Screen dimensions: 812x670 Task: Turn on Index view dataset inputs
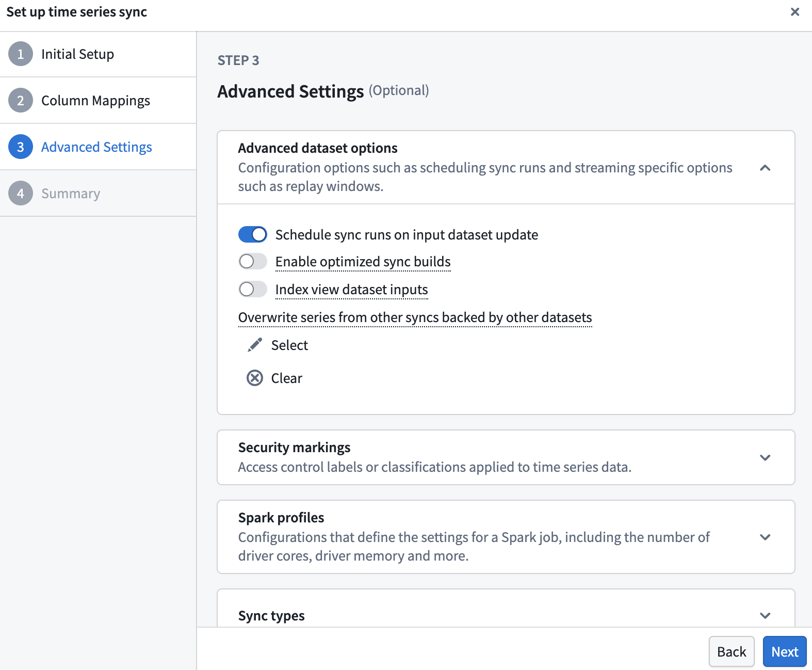pos(253,289)
